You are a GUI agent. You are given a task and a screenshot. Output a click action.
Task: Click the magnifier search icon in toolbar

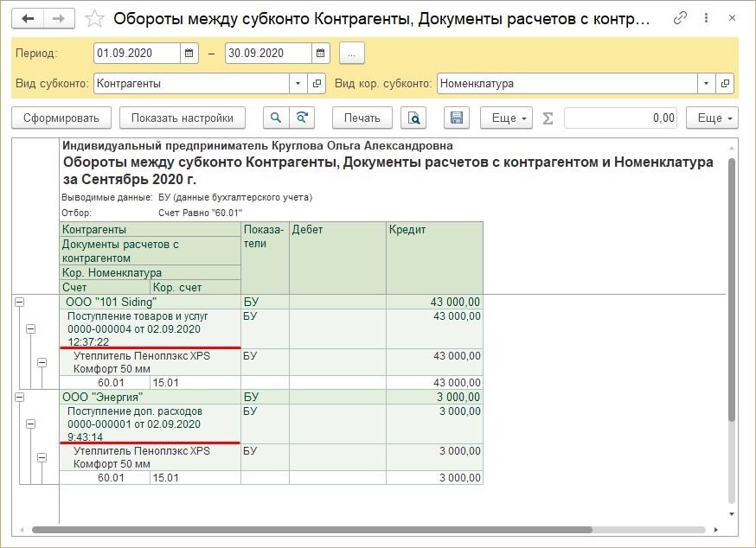(276, 118)
